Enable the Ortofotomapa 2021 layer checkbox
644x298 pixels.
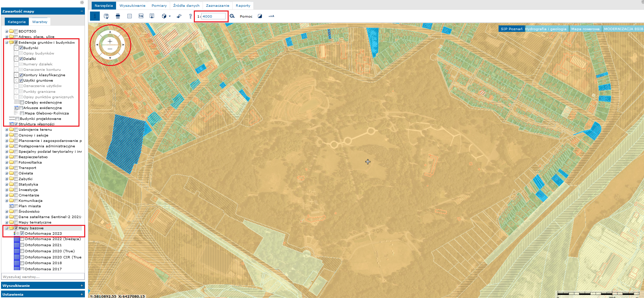[x=22, y=245]
